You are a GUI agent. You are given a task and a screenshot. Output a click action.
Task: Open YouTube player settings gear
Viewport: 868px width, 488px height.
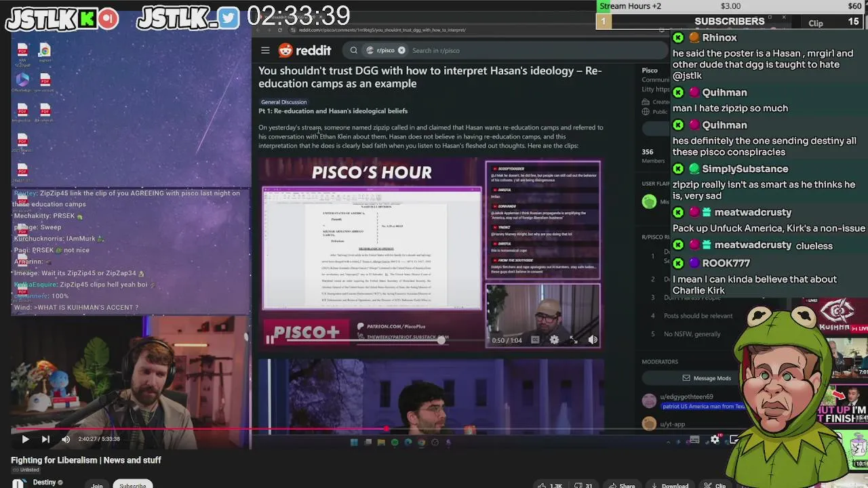[x=715, y=440]
